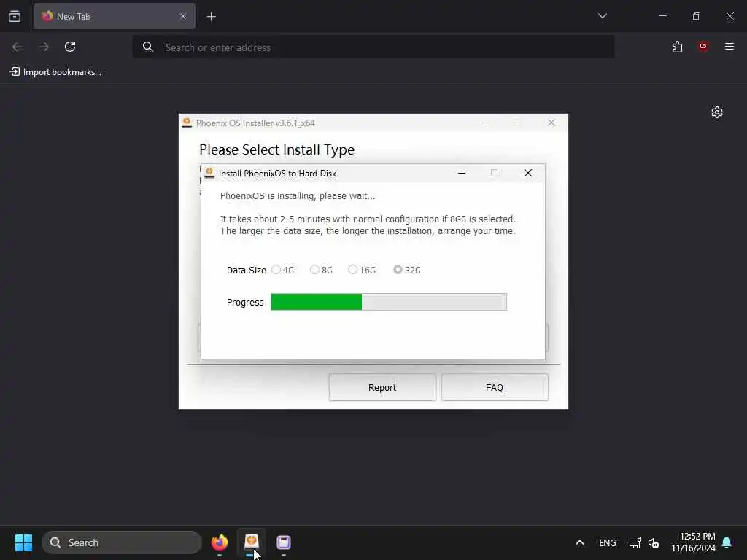
Task: Open the Windows Start menu
Action: (23, 542)
